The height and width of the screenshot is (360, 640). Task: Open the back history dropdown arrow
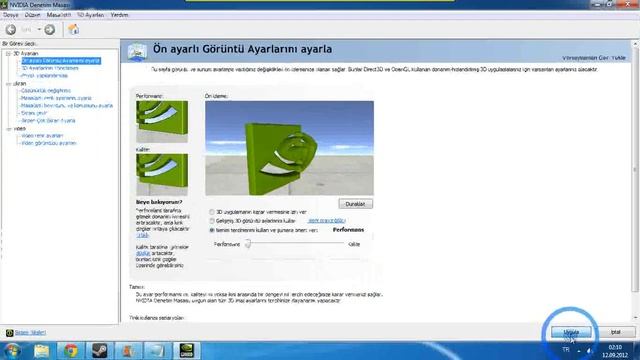[x=39, y=29]
